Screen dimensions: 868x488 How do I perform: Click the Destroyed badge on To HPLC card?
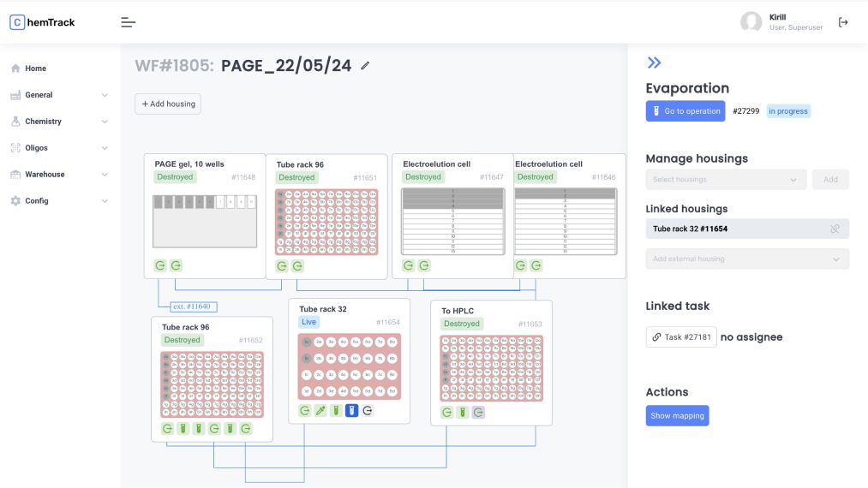462,324
